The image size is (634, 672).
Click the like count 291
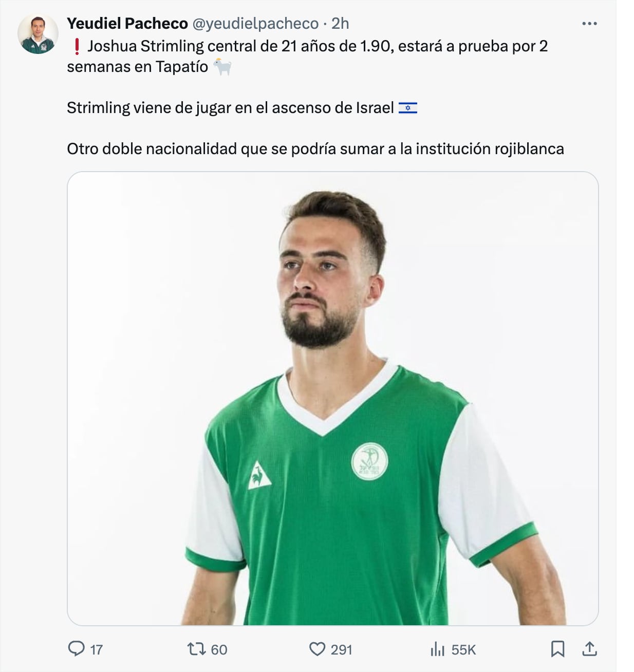click(x=341, y=650)
